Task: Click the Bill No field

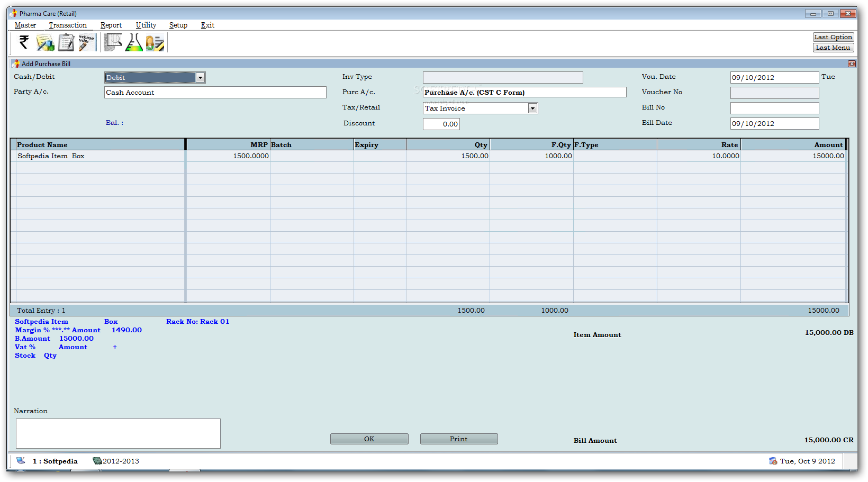Action: click(x=775, y=108)
